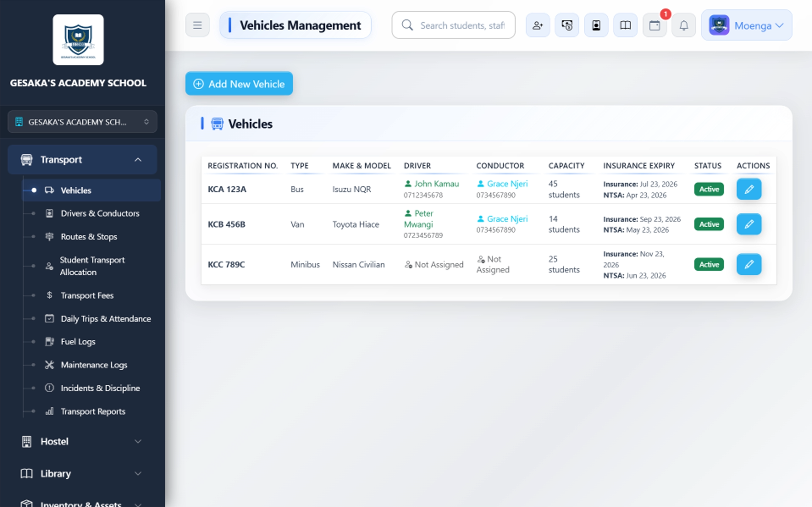Click driver link John Kamau

(436, 184)
